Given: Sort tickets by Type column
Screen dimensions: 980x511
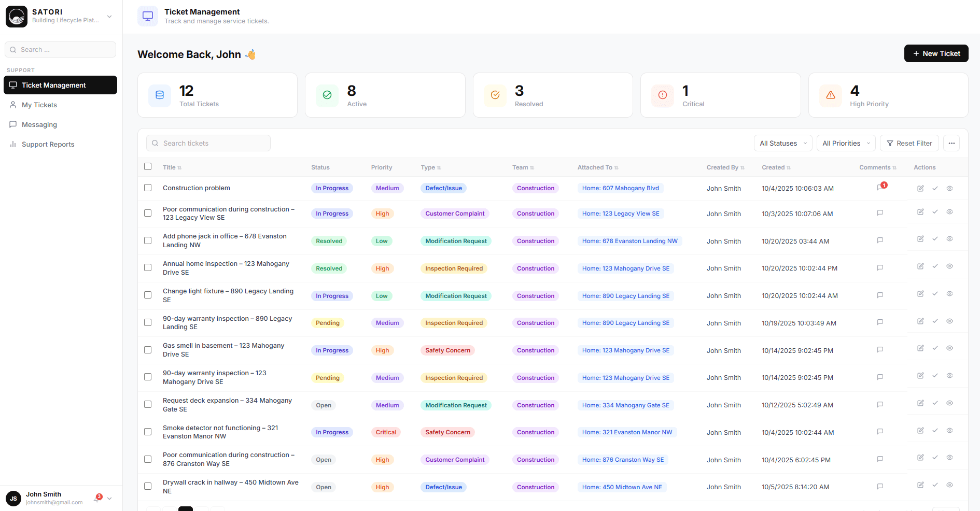Looking at the screenshot, I should [431, 167].
